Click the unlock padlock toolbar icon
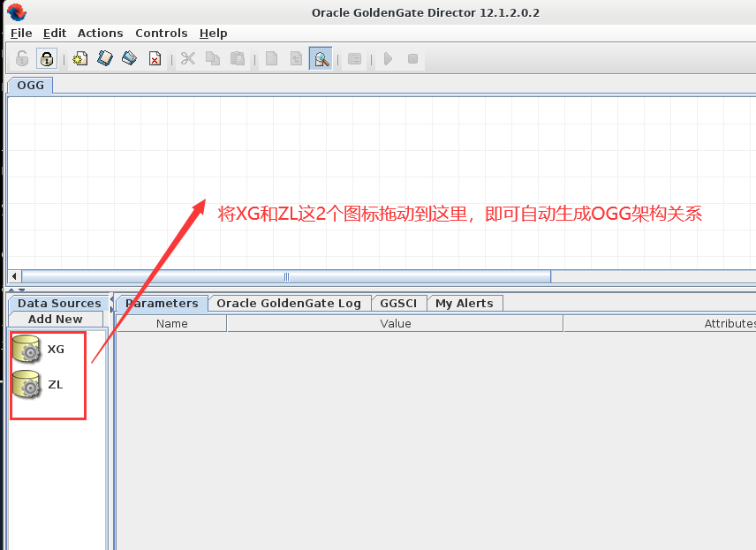The height and width of the screenshot is (550, 756). [x=22, y=59]
